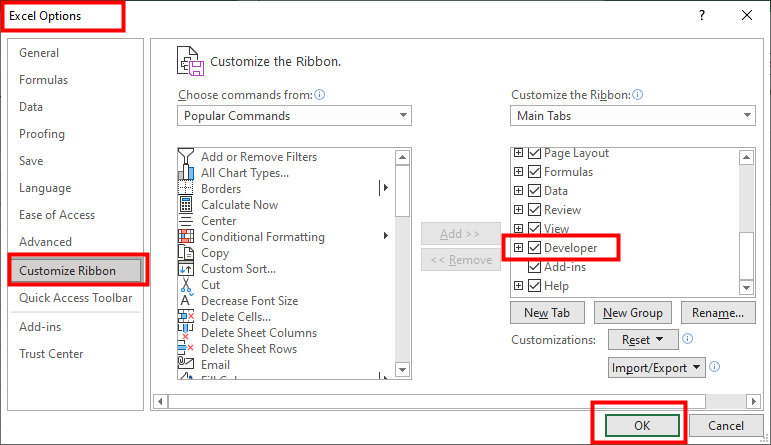The width and height of the screenshot is (771, 445).
Task: Open the Quick Access Toolbar category
Action: [76, 298]
